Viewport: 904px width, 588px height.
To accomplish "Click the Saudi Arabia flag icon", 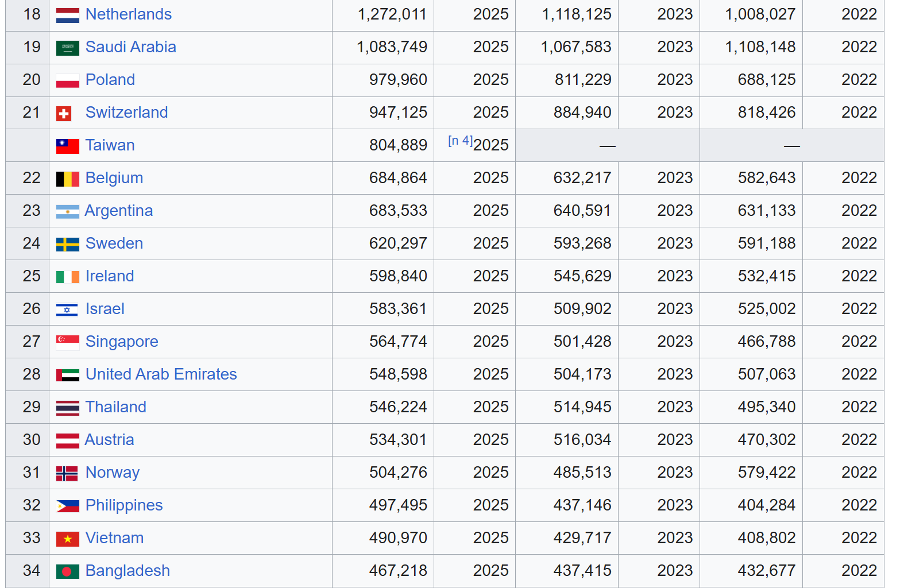I will pos(67,48).
